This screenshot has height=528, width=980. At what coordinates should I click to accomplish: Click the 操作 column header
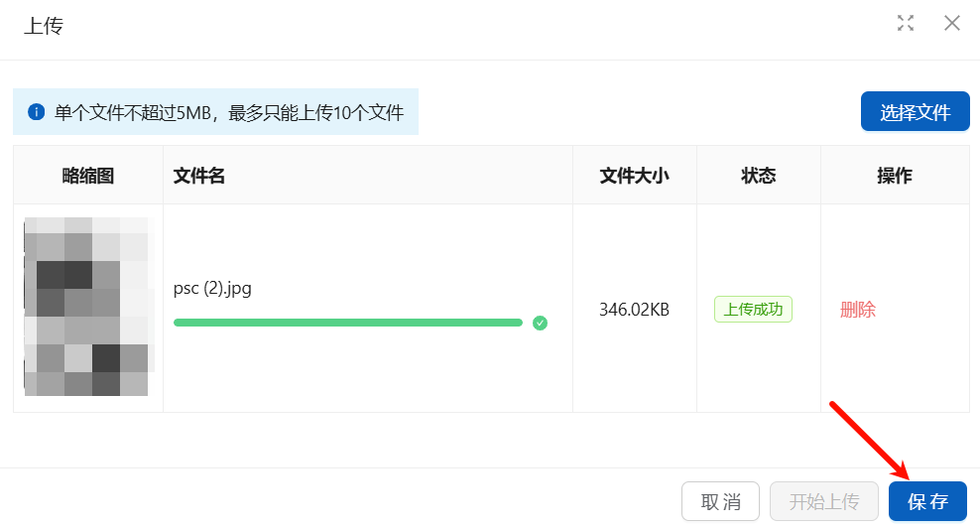point(894,176)
